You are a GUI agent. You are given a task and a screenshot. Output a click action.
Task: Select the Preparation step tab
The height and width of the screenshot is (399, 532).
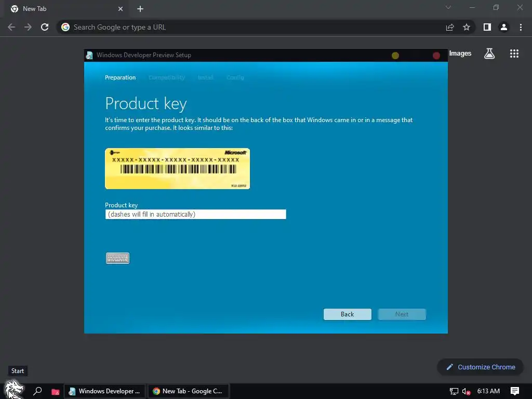pos(120,77)
